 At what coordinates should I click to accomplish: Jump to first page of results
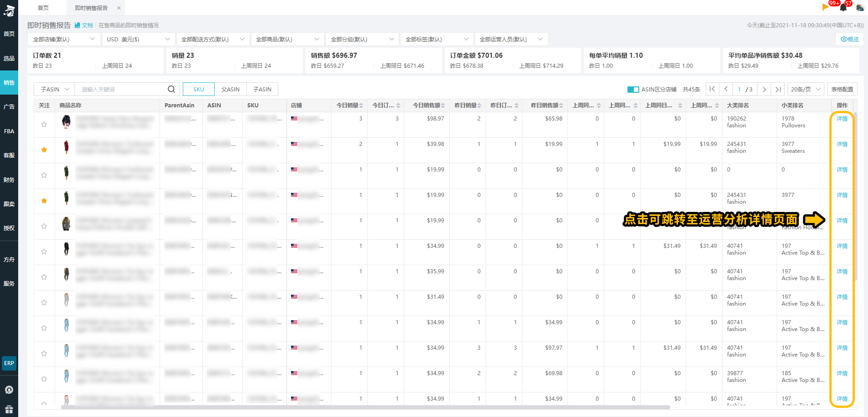click(x=712, y=89)
